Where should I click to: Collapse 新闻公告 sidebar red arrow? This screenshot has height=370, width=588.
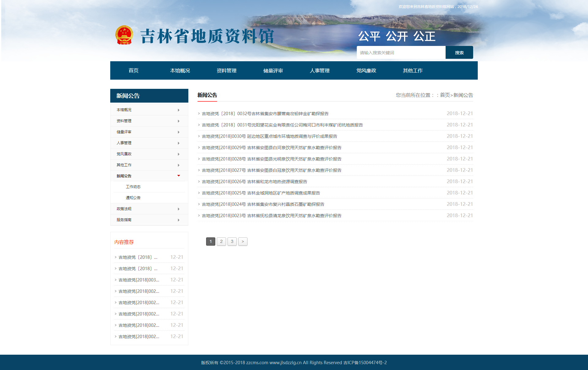tap(179, 176)
